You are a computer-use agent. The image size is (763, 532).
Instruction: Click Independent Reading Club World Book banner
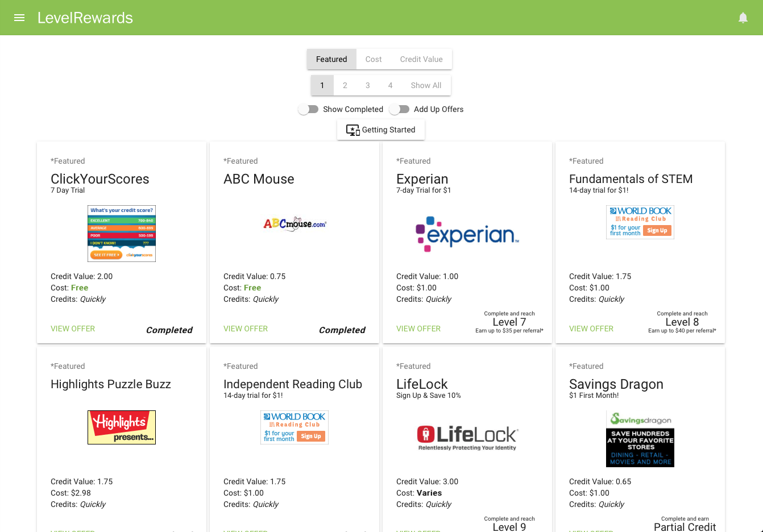pyautogui.click(x=295, y=427)
